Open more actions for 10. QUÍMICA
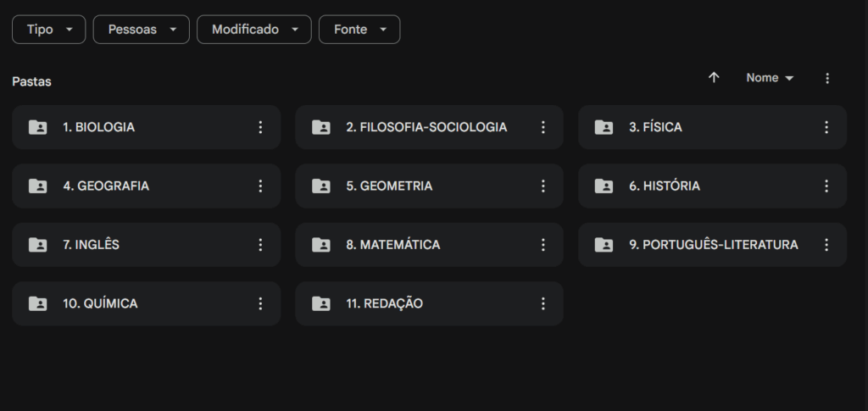 260,303
